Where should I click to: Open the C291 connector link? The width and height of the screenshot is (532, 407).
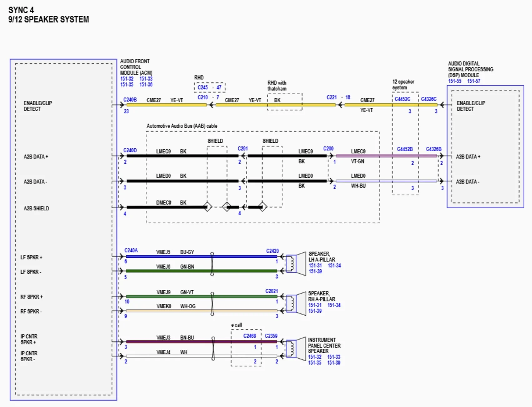(243, 148)
